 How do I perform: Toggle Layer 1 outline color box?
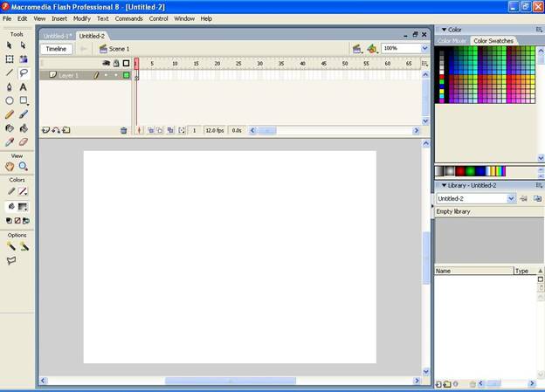pyautogui.click(x=126, y=76)
